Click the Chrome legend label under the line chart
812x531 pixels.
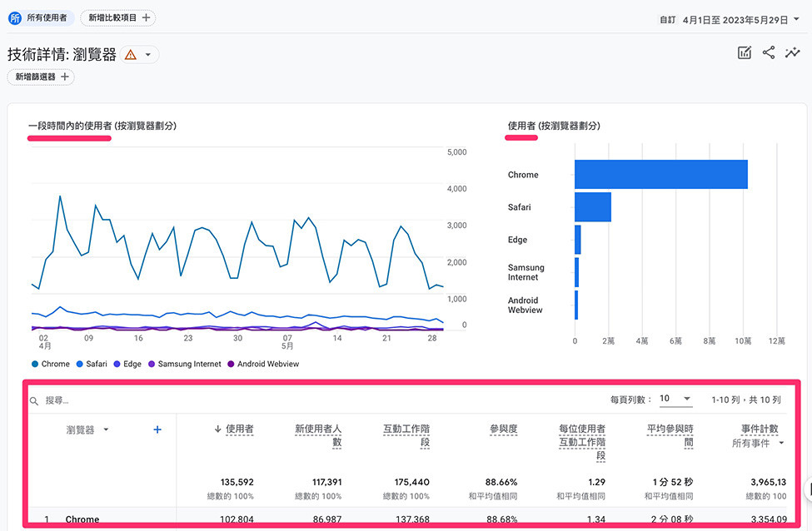click(x=56, y=364)
